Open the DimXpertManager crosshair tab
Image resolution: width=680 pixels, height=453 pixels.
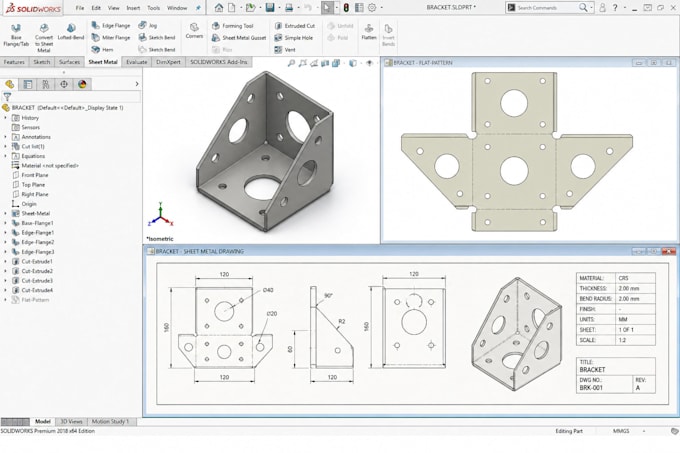point(64,84)
